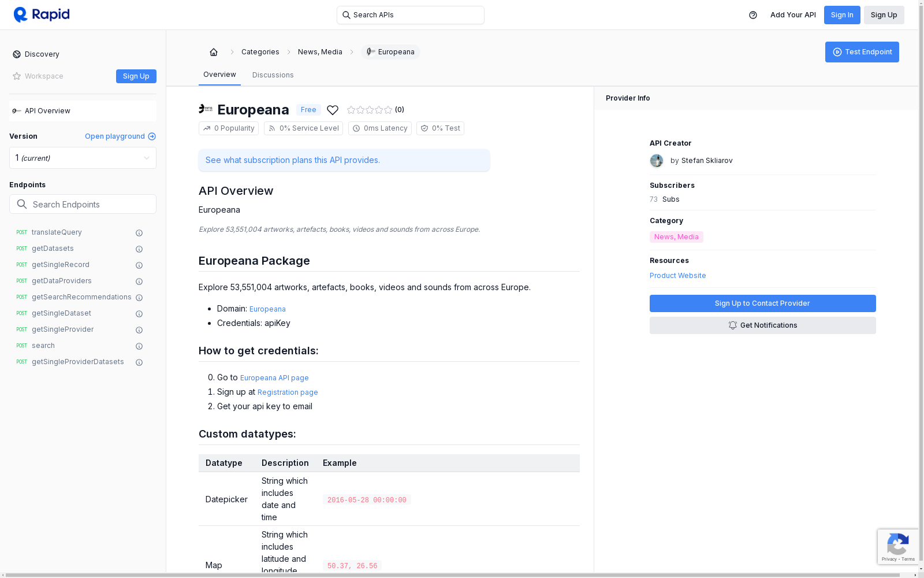Viewport: 924px width, 578px height.
Task: Click the fifth rating star
Action: click(x=388, y=110)
